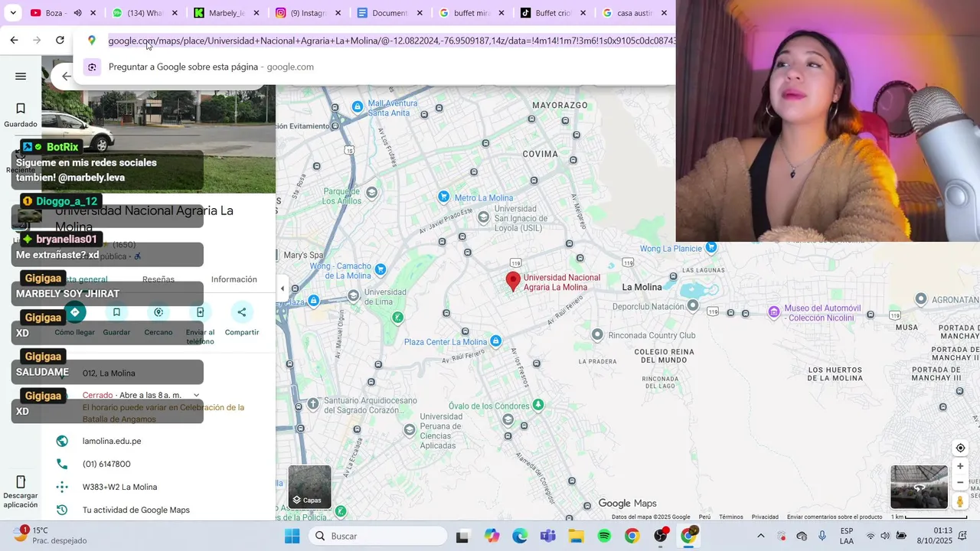Click the taskbar Buscar search box
Screen dimensions: 980x551
pos(379,536)
